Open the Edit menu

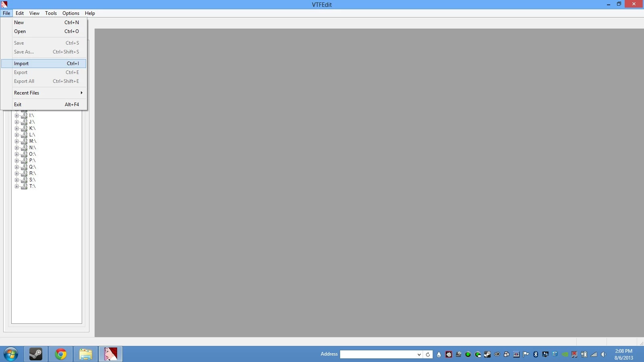[x=20, y=13]
